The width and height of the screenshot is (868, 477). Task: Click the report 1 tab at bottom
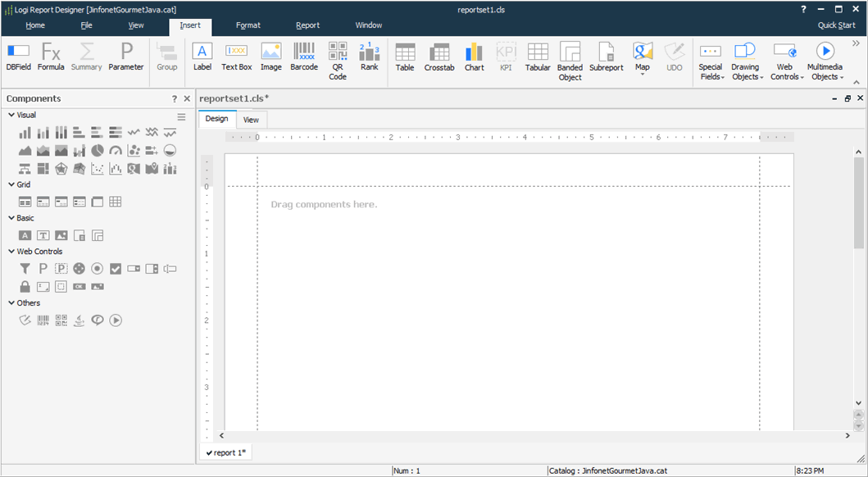[x=225, y=452]
